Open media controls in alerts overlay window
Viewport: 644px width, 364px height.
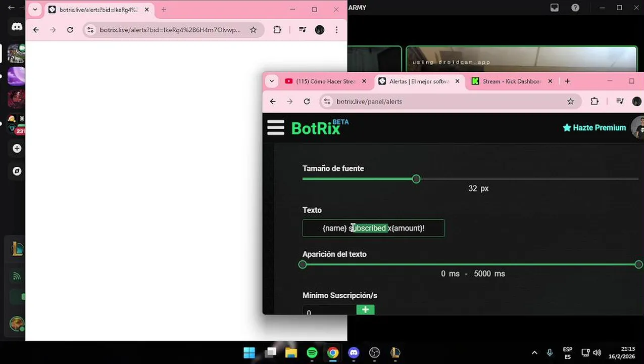(x=303, y=30)
